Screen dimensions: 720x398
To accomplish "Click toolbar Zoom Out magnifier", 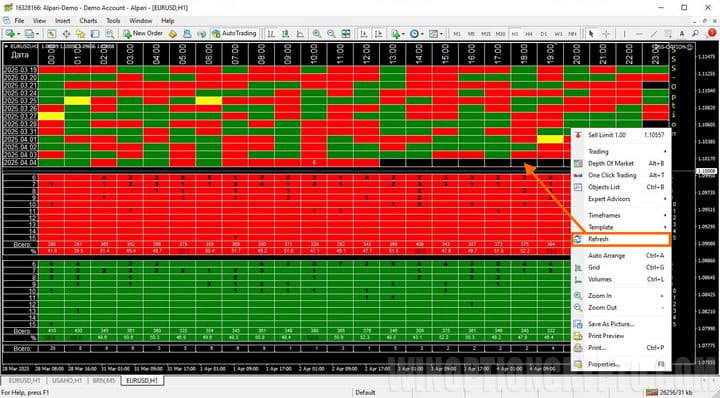I will [x=331, y=34].
